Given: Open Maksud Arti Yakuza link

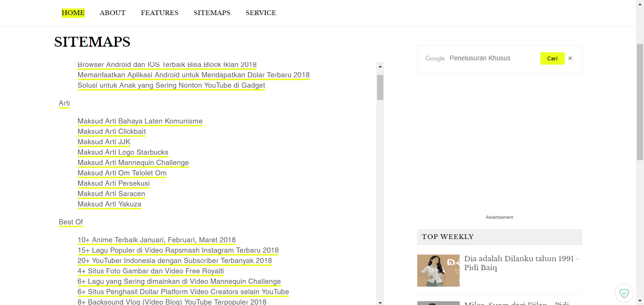Looking at the screenshot, I should point(109,204).
